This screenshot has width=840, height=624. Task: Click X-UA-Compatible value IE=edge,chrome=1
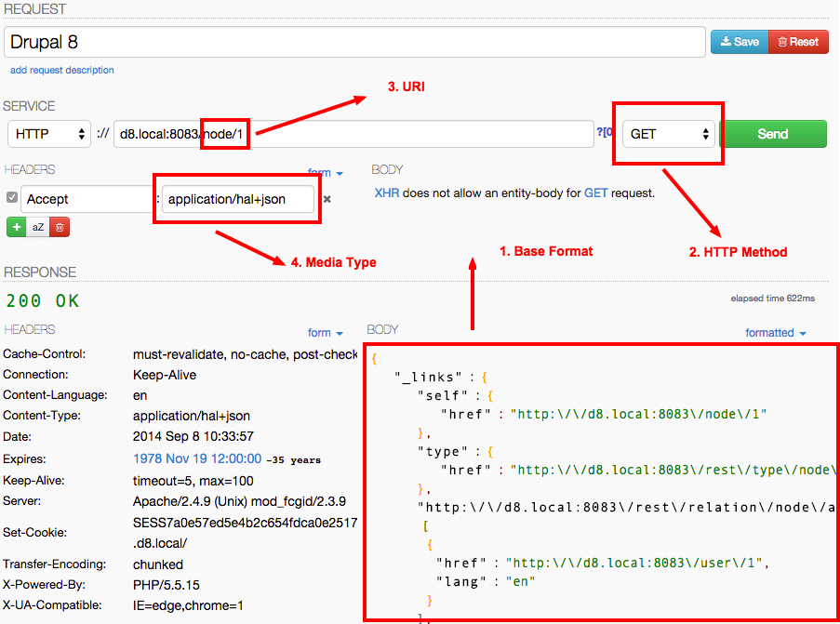coord(188,605)
